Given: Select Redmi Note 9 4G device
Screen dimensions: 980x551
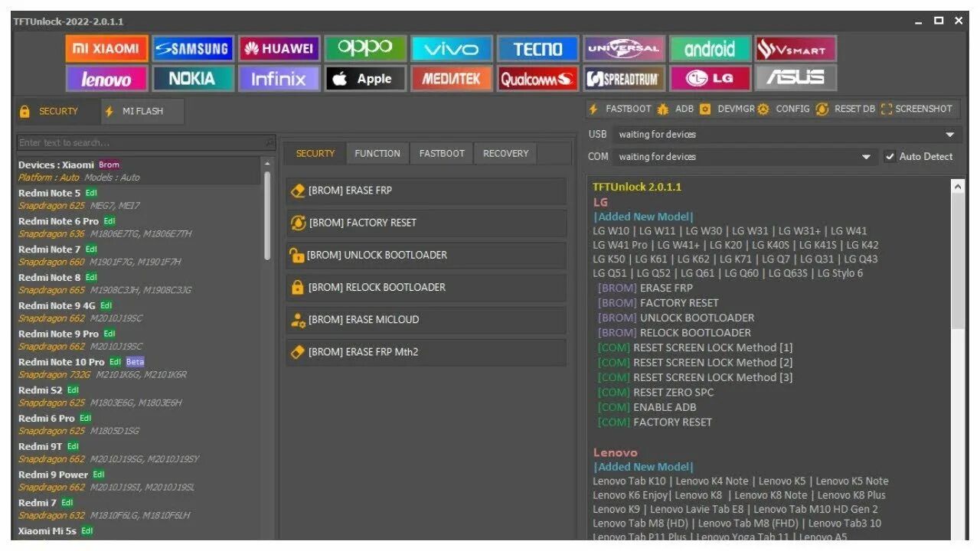Looking at the screenshot, I should (x=139, y=311).
